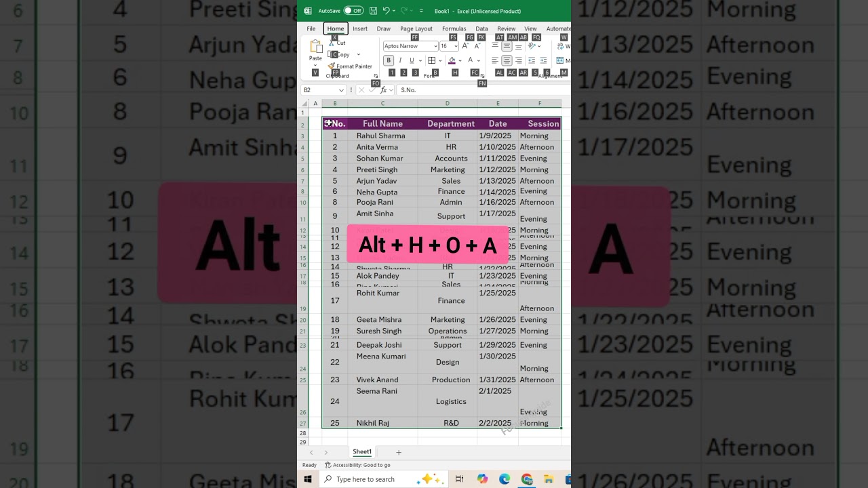Click the Fill Color bucket swatch
This screenshot has width=868, height=488.
pos(452,60)
